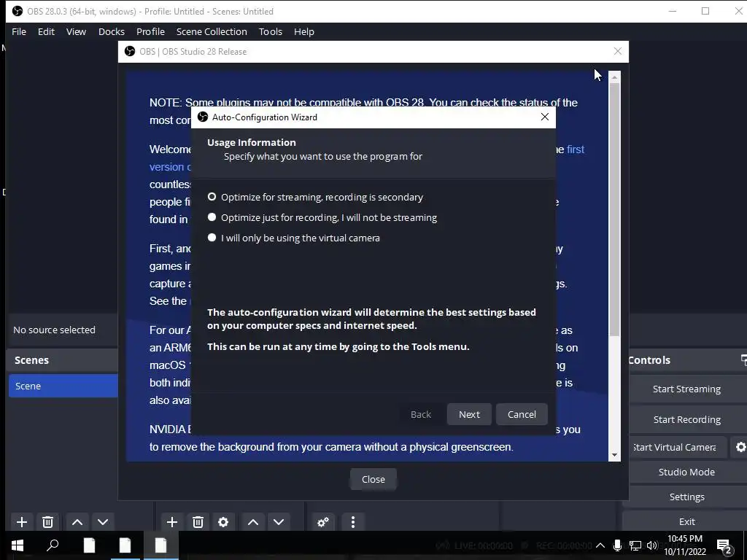The width and height of the screenshot is (747, 560).
Task: Open the notification center icon
Action: tap(724, 546)
